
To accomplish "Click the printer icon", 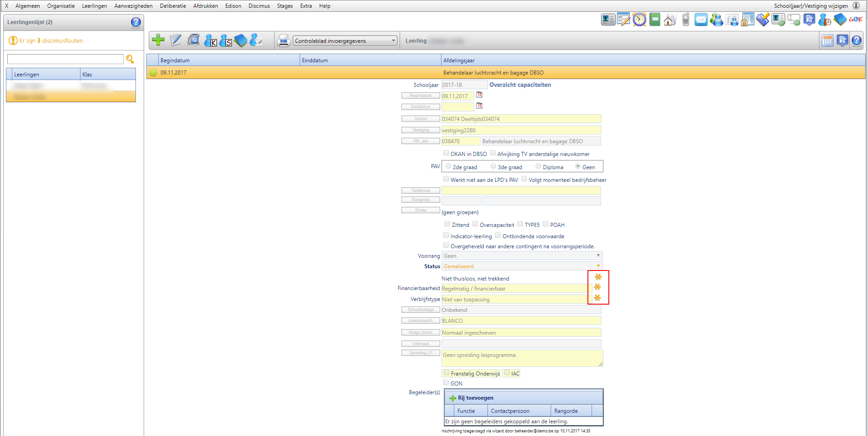I will tap(284, 40).
